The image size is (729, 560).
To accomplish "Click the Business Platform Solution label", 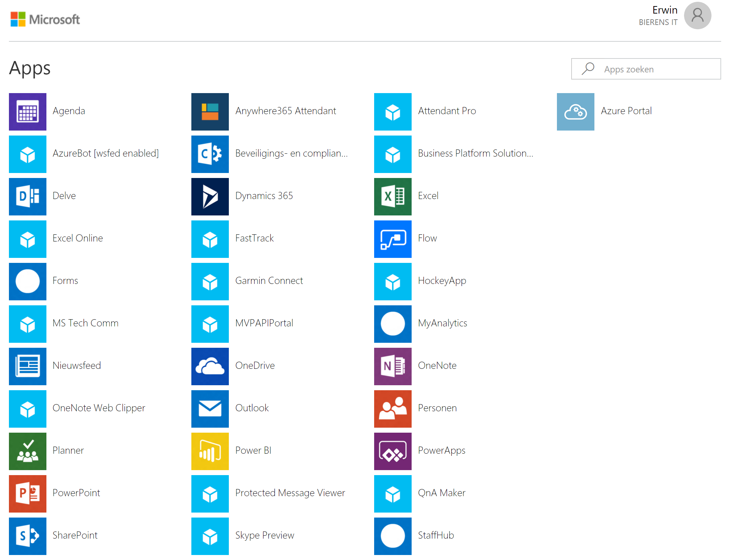I will [x=476, y=153].
